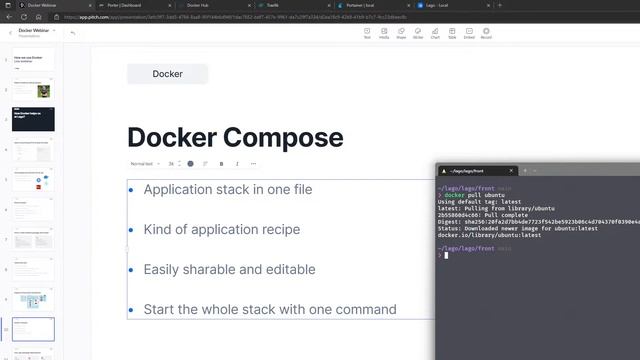
Task: Toggle italic formatting
Action: (x=237, y=164)
